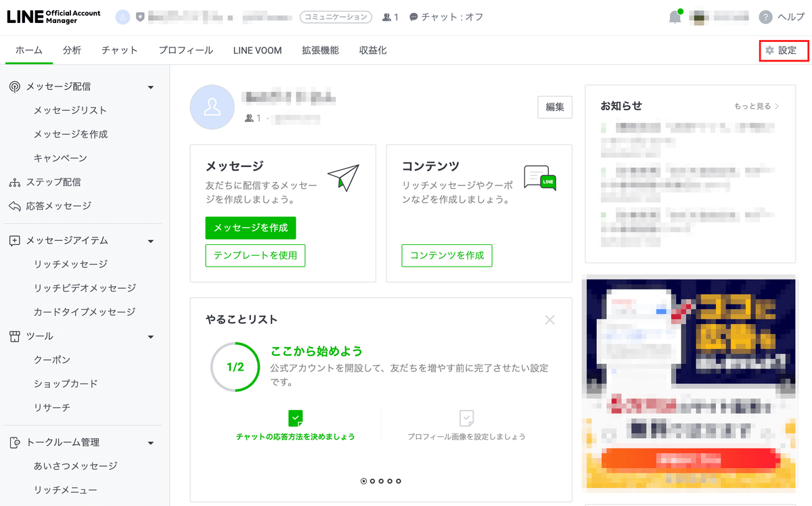Click the メッセージ配信 broadcast icon

pos(15,87)
